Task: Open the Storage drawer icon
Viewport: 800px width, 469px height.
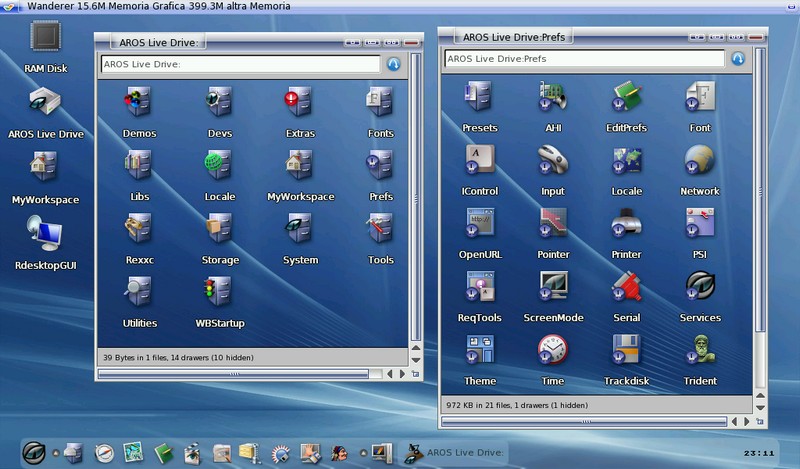Action: (x=220, y=228)
